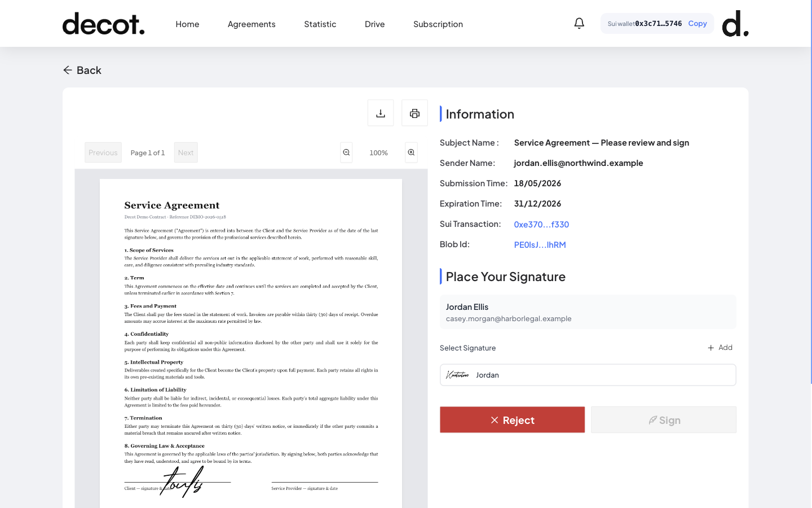812x508 pixels.
Task: Open the Sui Transaction 0xe370…f330 link
Action: [541, 224]
